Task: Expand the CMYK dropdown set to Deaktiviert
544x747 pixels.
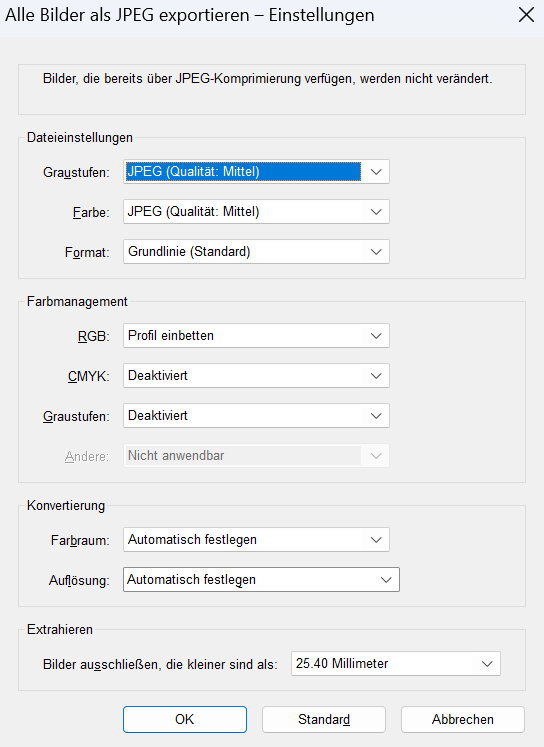Action: click(256, 375)
